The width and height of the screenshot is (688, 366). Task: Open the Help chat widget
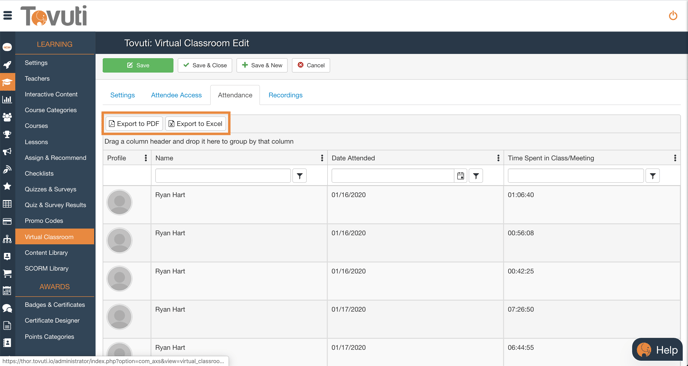657,350
